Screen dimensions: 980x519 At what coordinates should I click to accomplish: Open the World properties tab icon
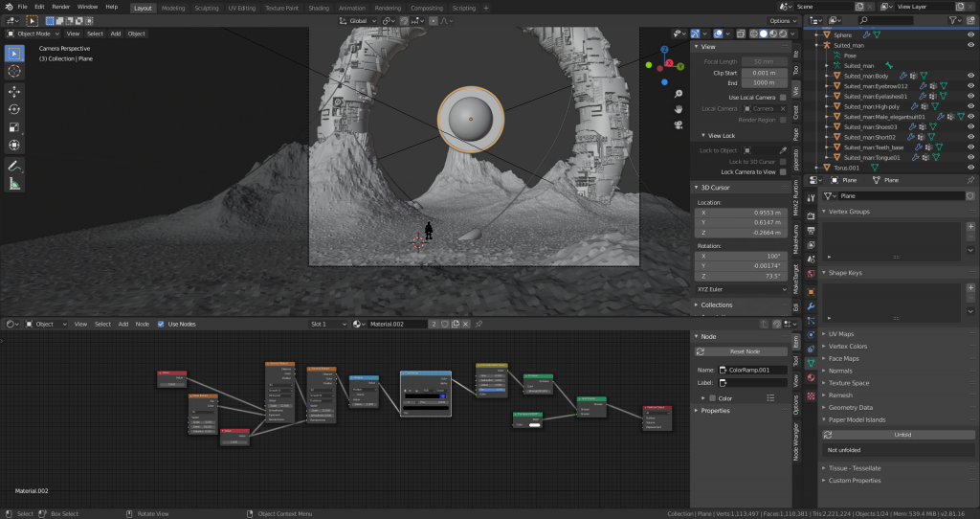pos(812,274)
